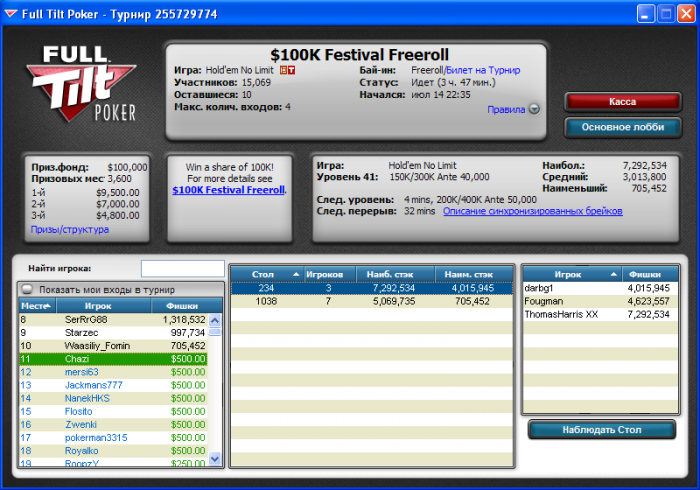Sort standings list by Игрок column
The width and height of the screenshot is (700, 490).
[104, 306]
